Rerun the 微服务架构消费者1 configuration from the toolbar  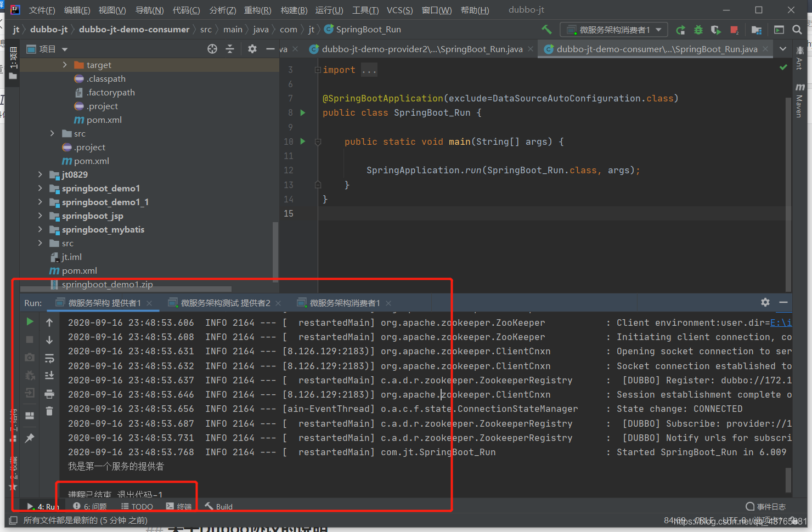[x=680, y=30]
